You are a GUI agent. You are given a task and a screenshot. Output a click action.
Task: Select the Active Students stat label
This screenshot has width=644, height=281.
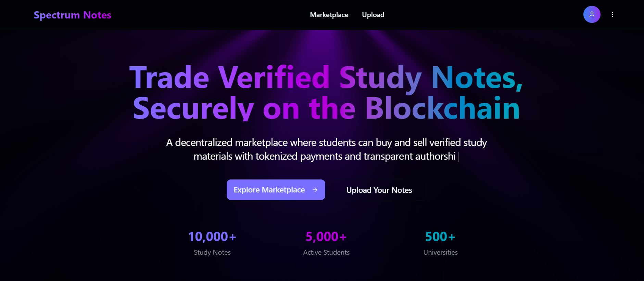[x=326, y=252]
